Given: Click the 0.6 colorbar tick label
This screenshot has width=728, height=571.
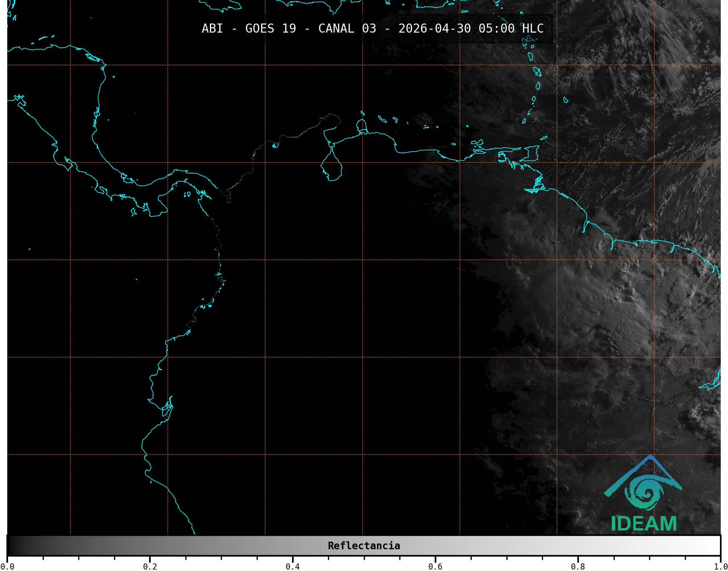Looking at the screenshot, I should (435, 566).
